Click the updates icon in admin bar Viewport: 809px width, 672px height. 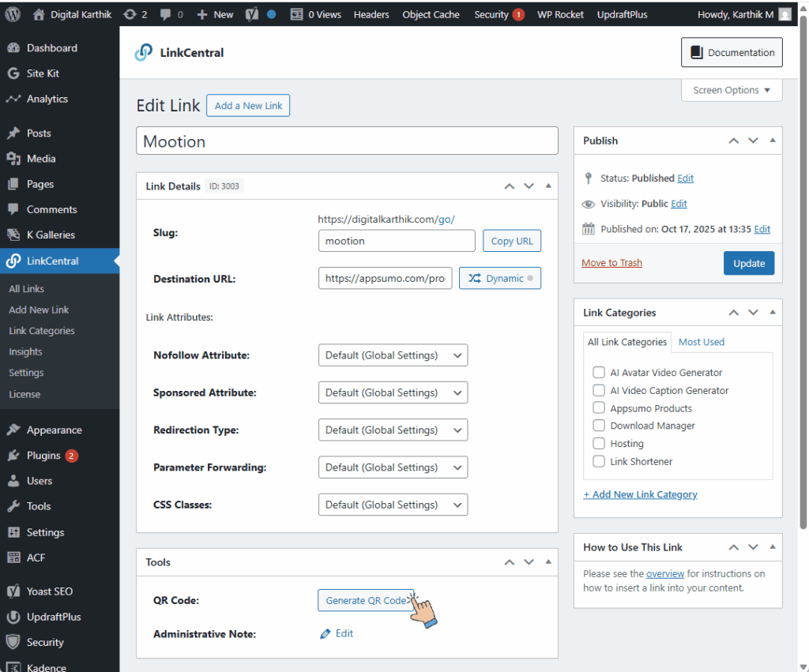coord(130,14)
